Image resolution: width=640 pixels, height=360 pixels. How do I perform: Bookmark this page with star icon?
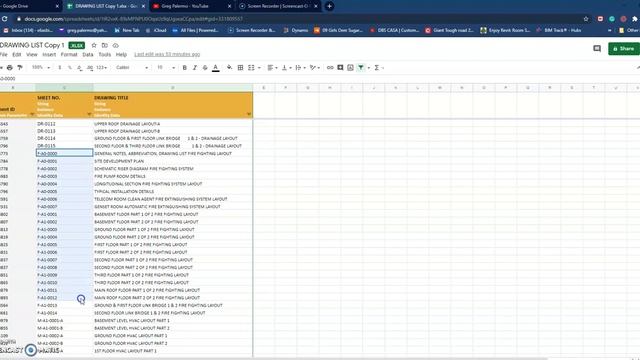coord(586,19)
